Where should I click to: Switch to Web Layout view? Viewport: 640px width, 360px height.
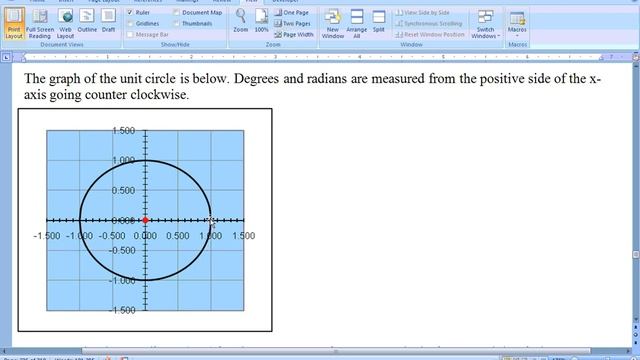(65, 24)
